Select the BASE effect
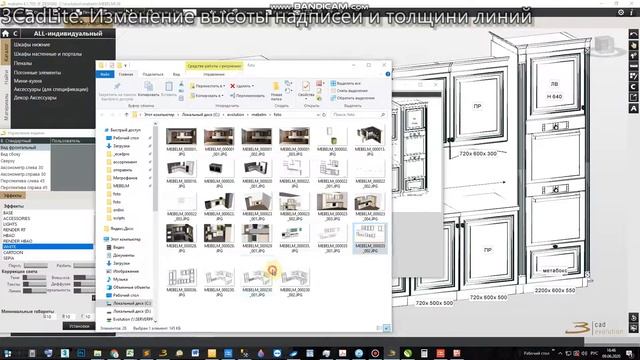This screenshot has width=640, height=360. 8,213
